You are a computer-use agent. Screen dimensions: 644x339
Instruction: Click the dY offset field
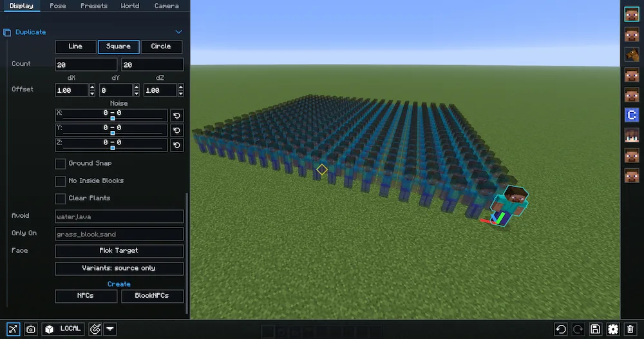[116, 90]
